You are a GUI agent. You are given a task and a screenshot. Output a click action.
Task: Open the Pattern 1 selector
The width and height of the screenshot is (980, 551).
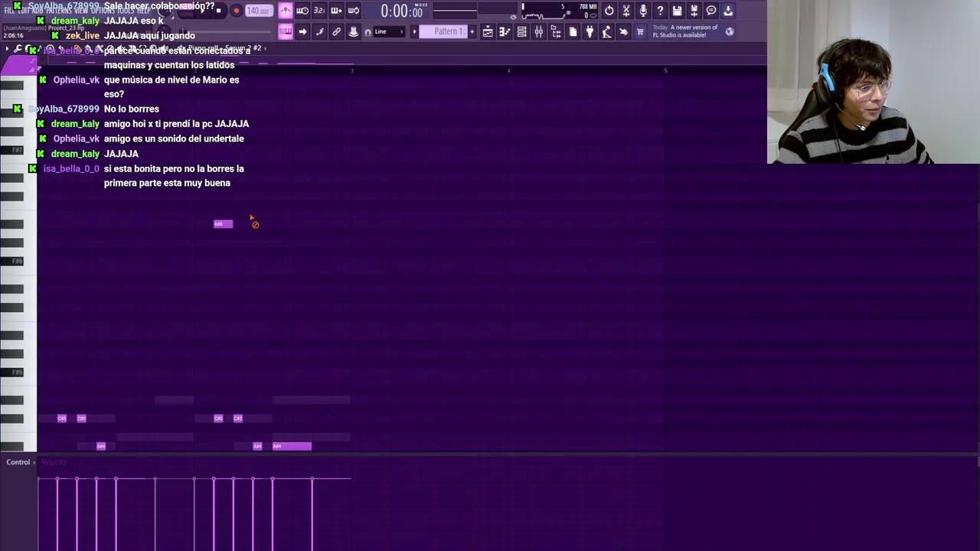click(448, 31)
